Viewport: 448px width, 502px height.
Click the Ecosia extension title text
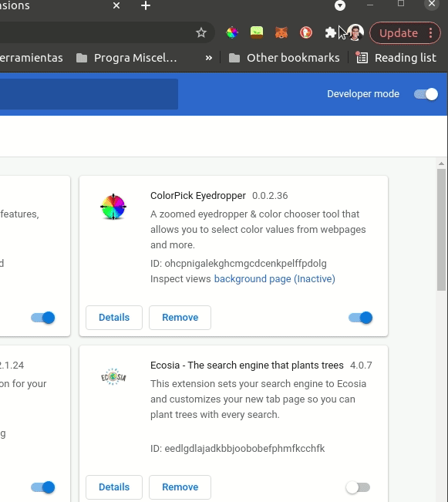[x=247, y=366]
